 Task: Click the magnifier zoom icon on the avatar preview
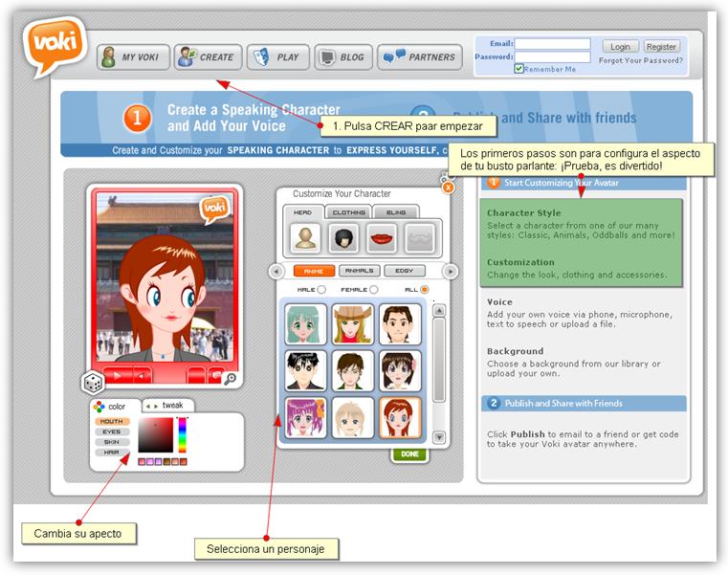(x=231, y=379)
